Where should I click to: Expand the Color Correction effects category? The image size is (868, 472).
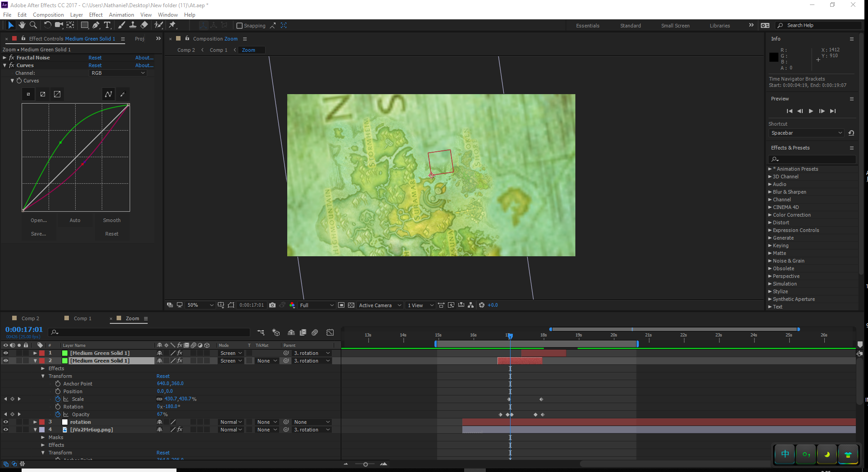coord(770,215)
